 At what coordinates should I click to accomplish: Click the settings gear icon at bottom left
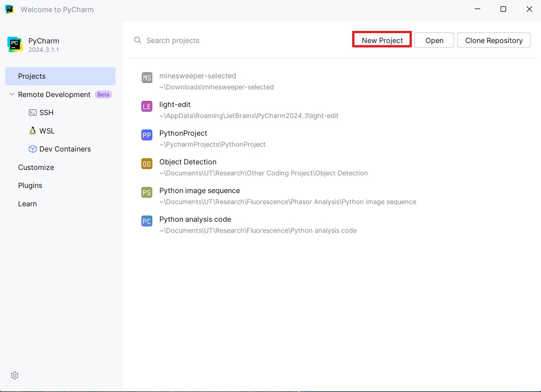(x=15, y=375)
